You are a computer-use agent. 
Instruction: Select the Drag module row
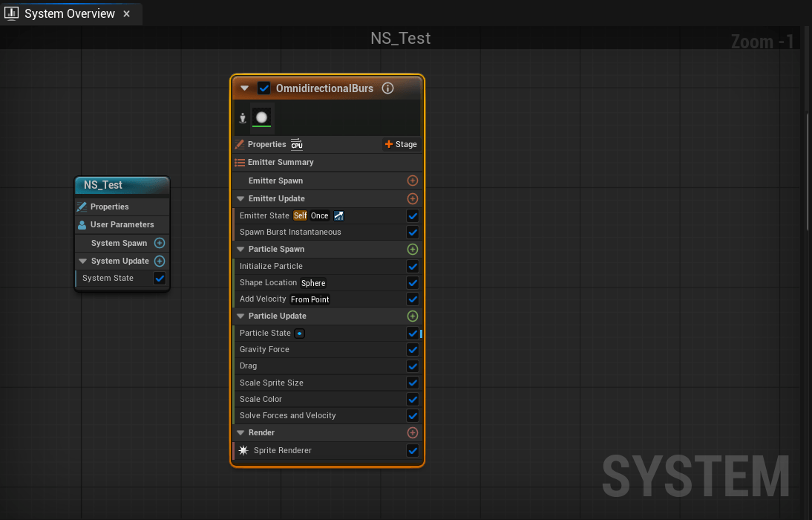point(327,366)
